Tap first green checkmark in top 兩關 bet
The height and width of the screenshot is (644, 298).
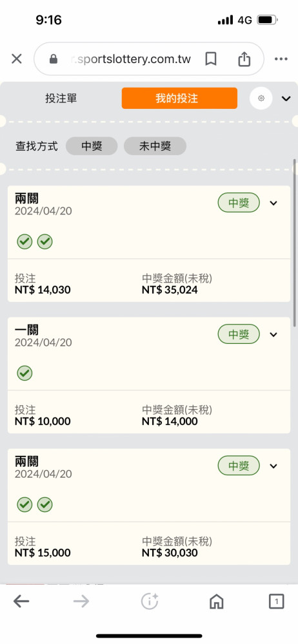25,242
